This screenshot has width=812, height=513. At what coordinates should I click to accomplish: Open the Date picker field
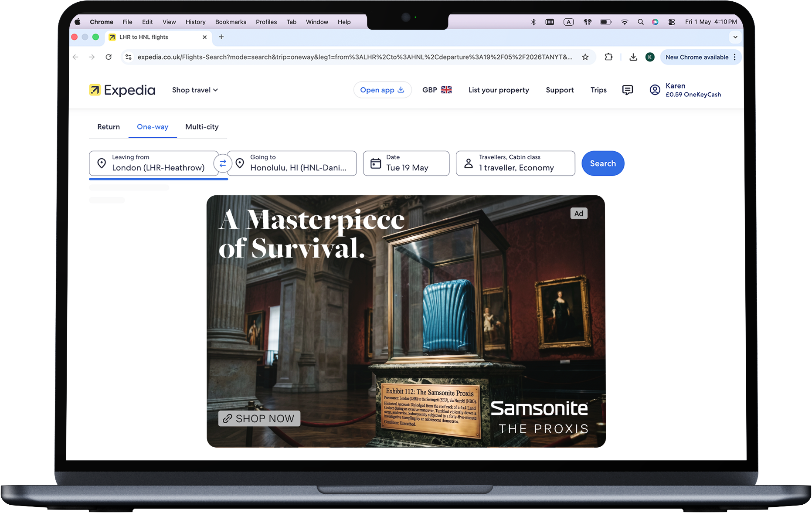(x=406, y=163)
